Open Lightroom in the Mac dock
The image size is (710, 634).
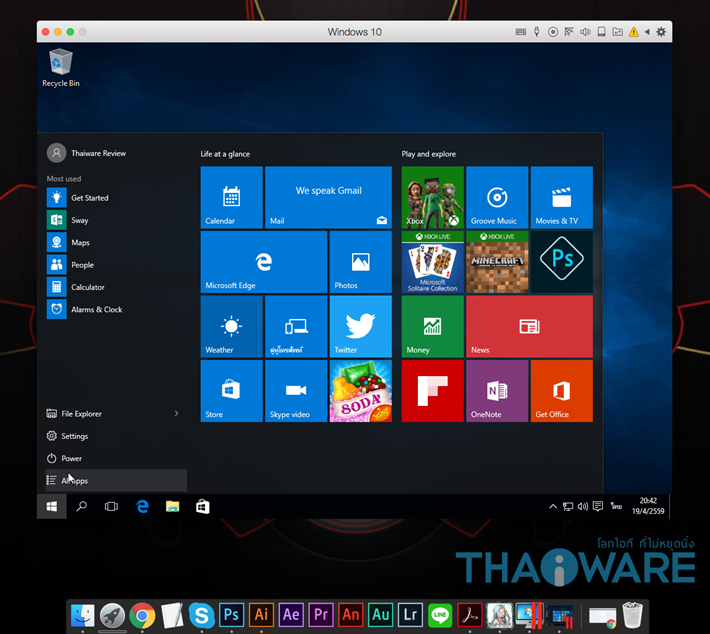click(x=410, y=615)
